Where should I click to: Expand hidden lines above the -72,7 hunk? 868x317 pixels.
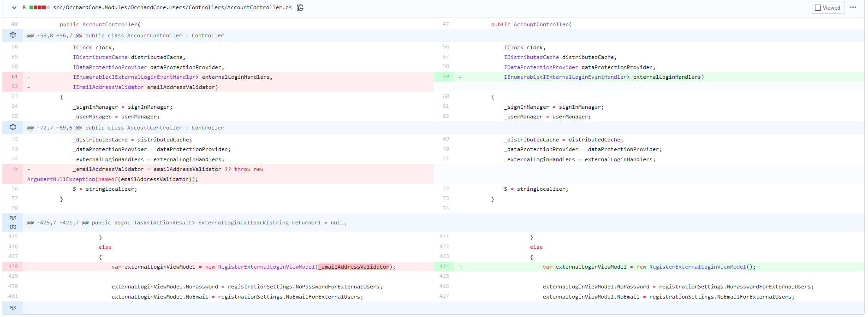[12, 127]
